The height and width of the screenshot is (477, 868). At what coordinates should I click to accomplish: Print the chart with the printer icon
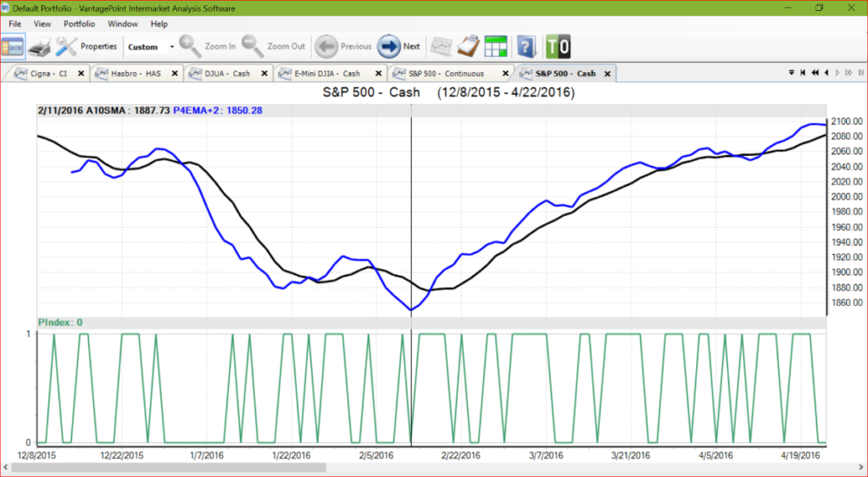[x=39, y=47]
